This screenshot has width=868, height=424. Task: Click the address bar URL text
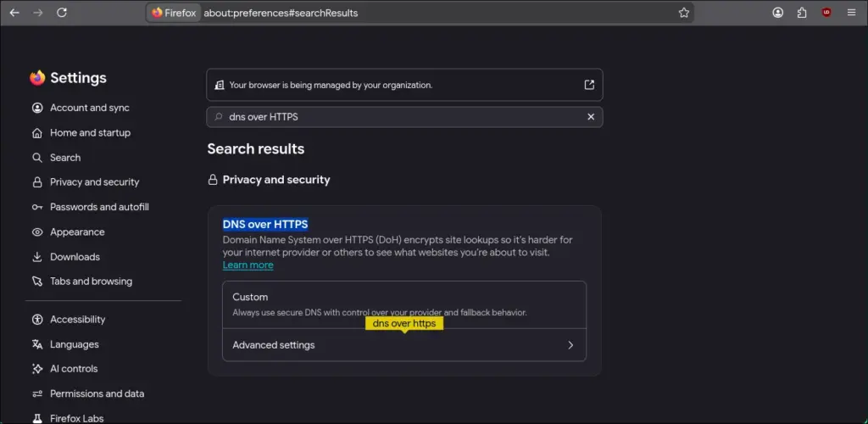281,13
